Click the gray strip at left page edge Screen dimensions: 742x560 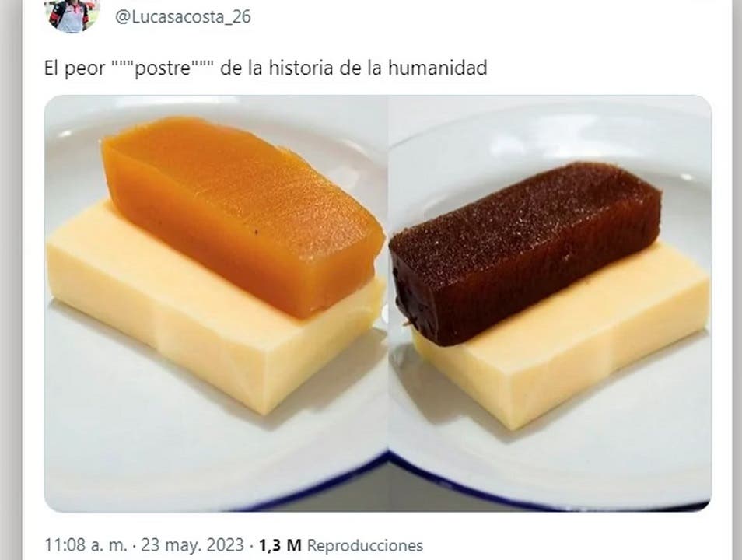pos(10,280)
